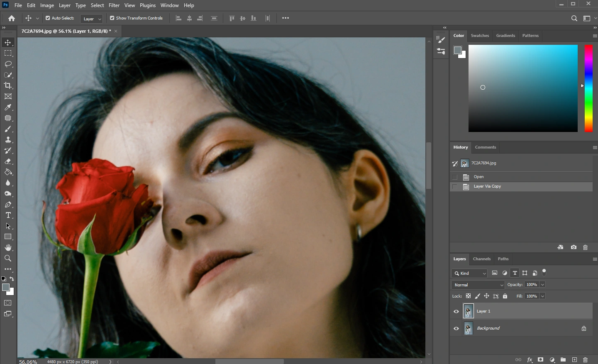Expand the Opacity value dropdown

tap(542, 285)
